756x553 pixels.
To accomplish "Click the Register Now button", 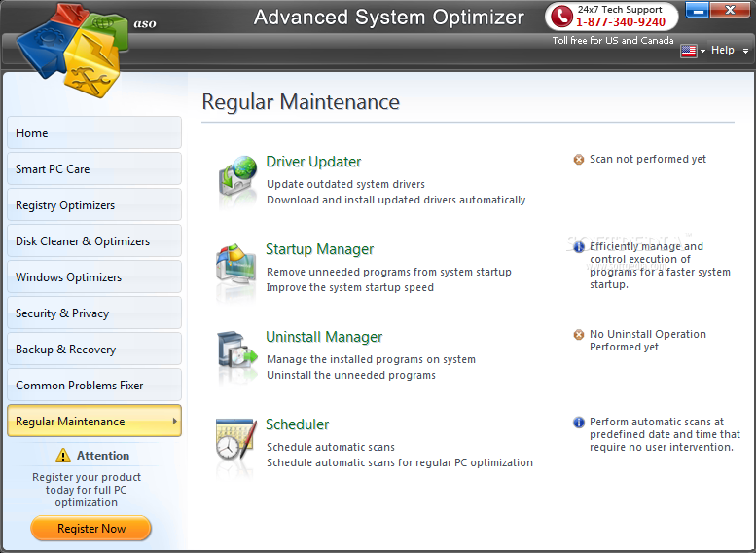I will tap(91, 529).
